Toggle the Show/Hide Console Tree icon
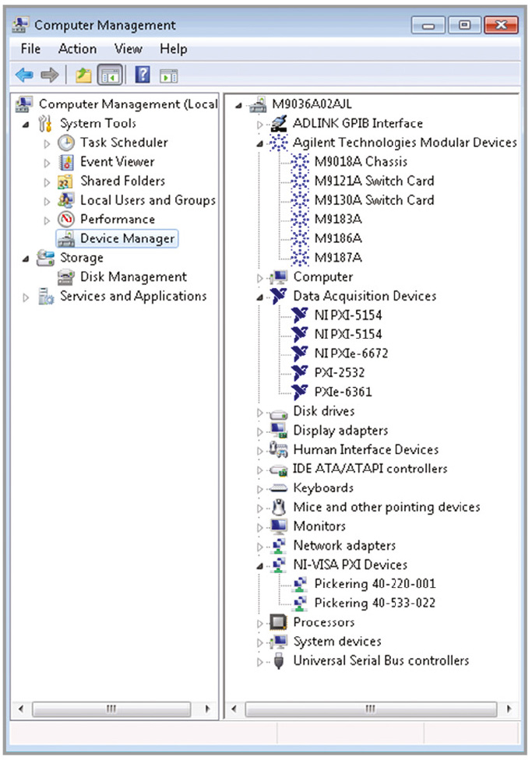This screenshot has height=760, width=532. pyautogui.click(x=110, y=75)
